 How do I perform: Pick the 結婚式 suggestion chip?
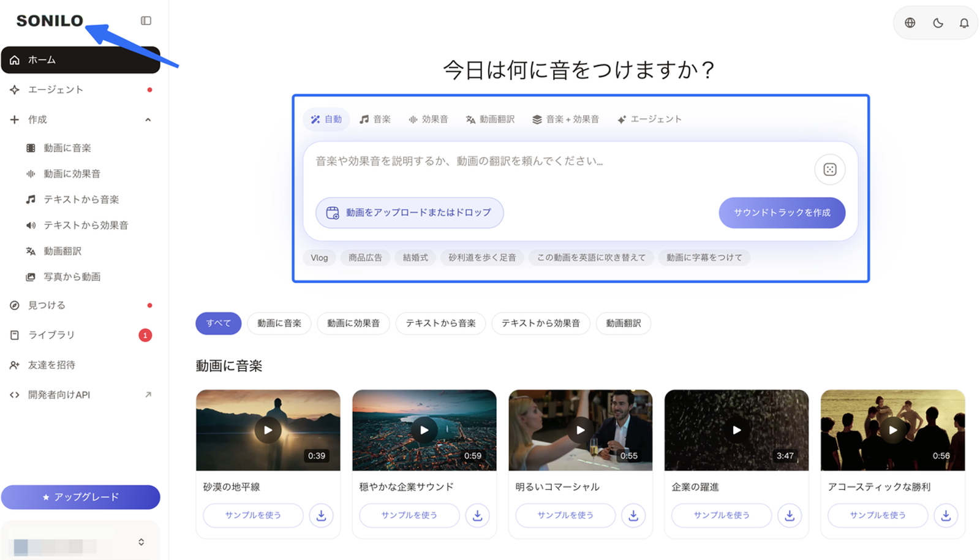pyautogui.click(x=415, y=258)
